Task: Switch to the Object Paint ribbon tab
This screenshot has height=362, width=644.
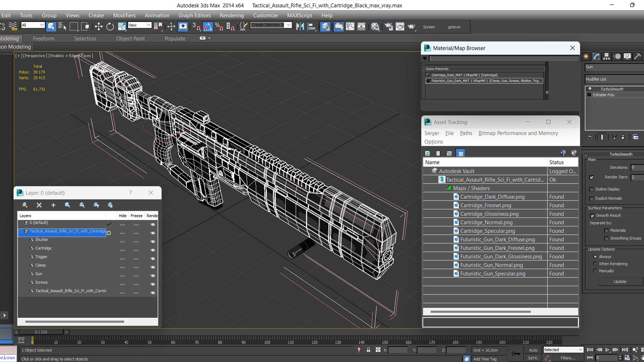Action: point(130,39)
